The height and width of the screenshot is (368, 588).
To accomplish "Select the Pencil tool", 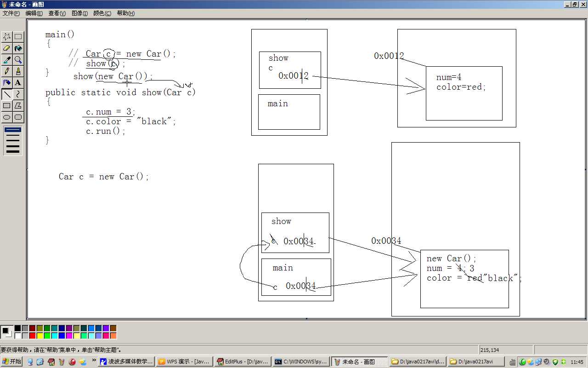I will (7, 71).
